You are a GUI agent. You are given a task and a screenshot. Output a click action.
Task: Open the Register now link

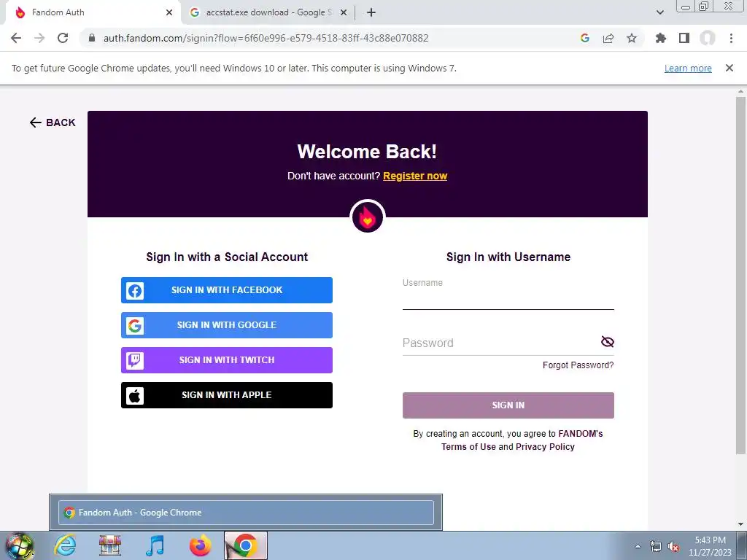point(415,176)
